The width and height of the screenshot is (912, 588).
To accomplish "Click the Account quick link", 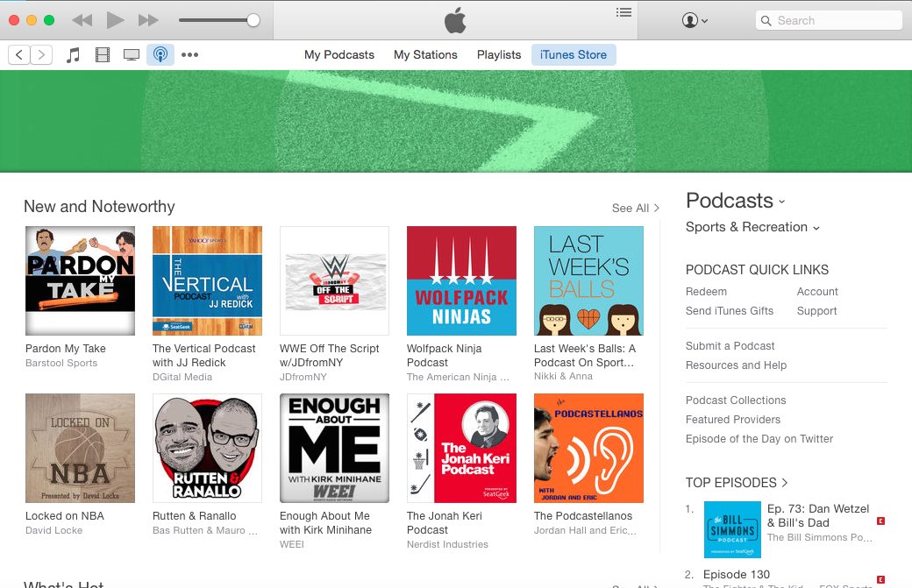I will 817,292.
